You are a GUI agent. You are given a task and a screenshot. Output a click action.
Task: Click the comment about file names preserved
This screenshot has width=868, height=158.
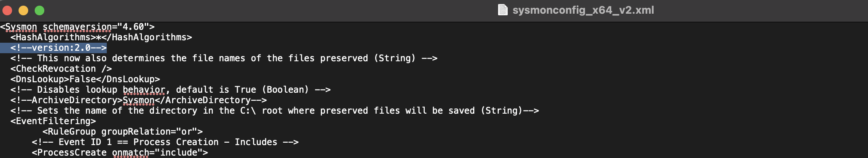tap(224, 58)
